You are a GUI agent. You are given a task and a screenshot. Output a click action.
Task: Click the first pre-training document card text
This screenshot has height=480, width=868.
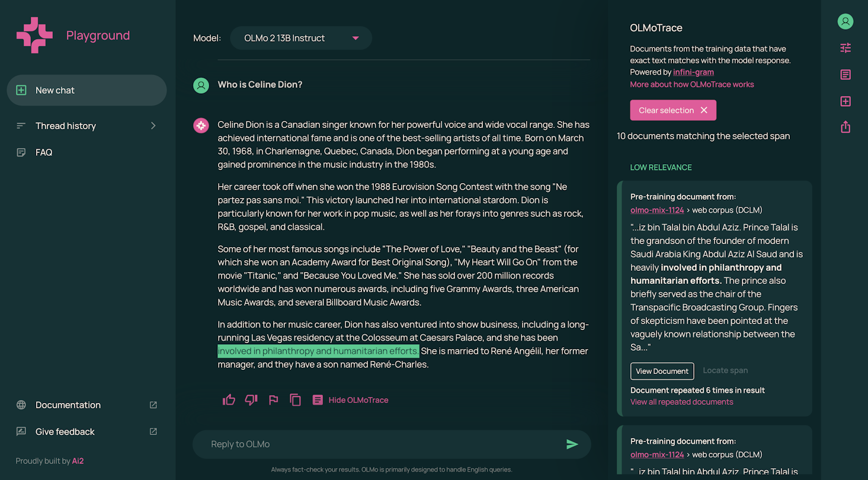click(x=716, y=287)
